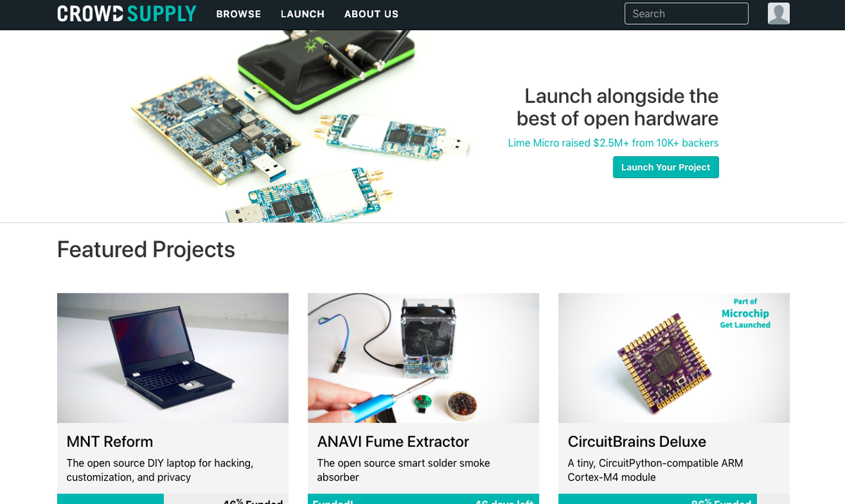Viewport: 845px width, 504px height.
Task: Focus the Search input field
Action: point(687,13)
